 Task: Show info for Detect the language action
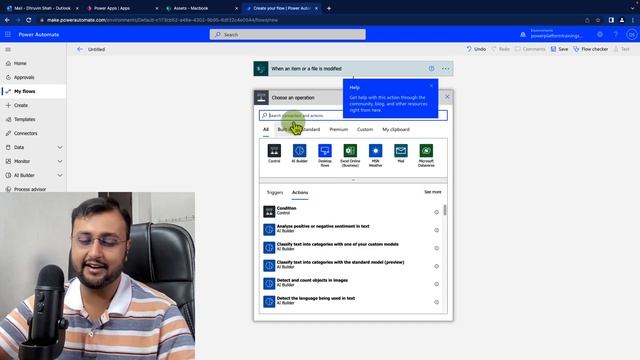click(436, 302)
